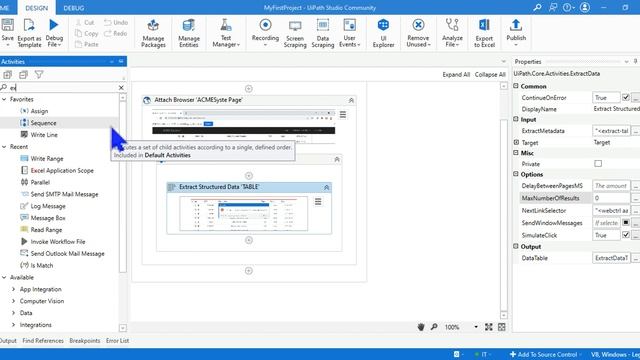This screenshot has width=640, height=360.
Task: Switch to the DESIGN ribbon tab
Action: click(36, 8)
